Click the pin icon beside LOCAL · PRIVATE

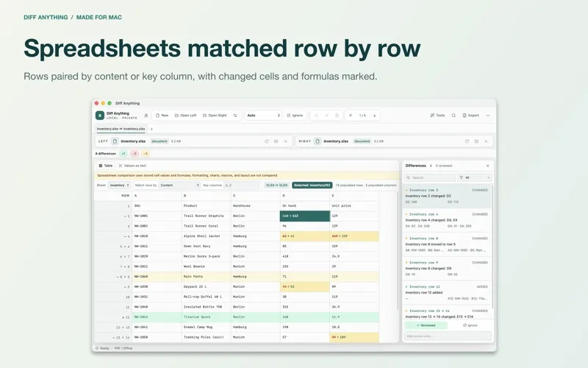146,116
